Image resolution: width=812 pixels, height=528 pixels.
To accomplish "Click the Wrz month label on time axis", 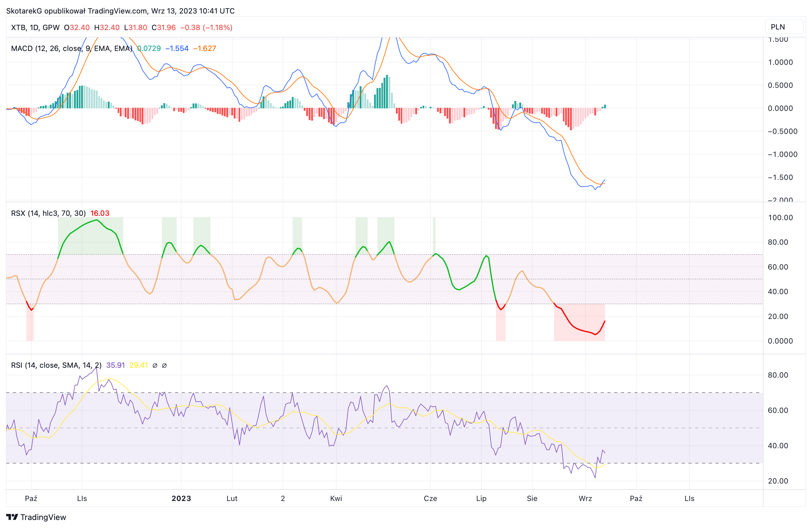I will pos(585,498).
